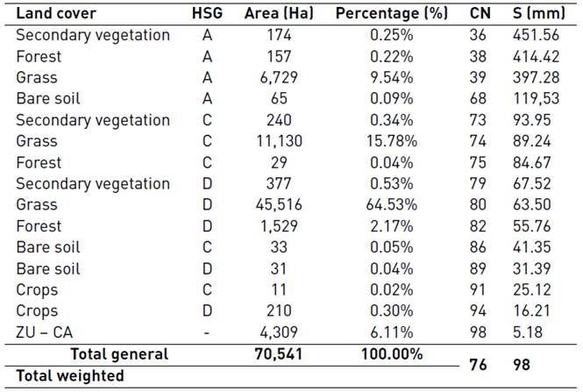Select the 15.78% percentage cell
583x392 pixels.
tap(391, 141)
